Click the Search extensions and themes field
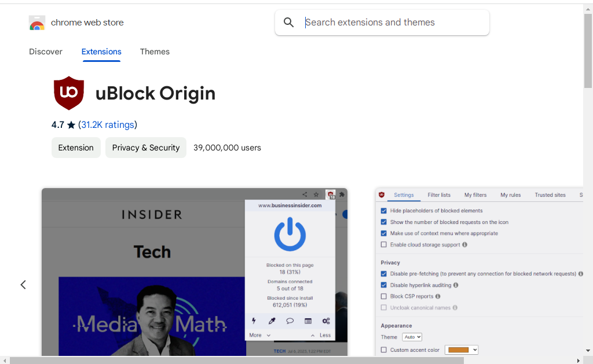 (x=382, y=23)
